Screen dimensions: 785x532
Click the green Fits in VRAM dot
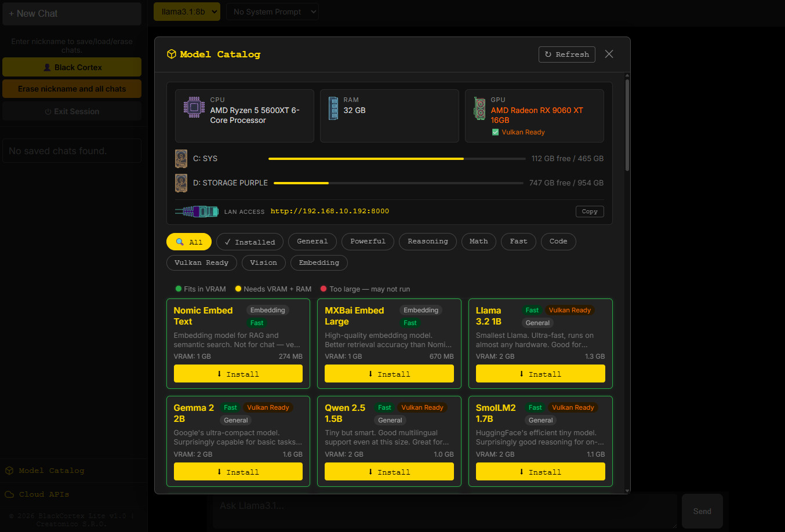pyautogui.click(x=179, y=289)
